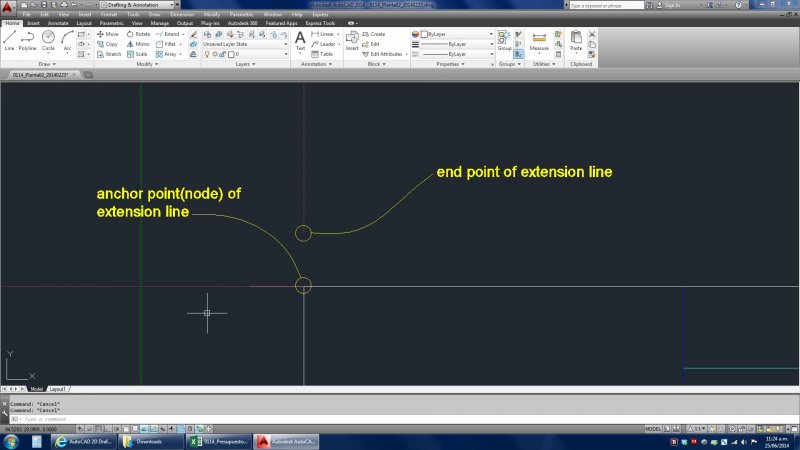
Task: Open the linetype ByLayer dropdown
Action: click(457, 54)
